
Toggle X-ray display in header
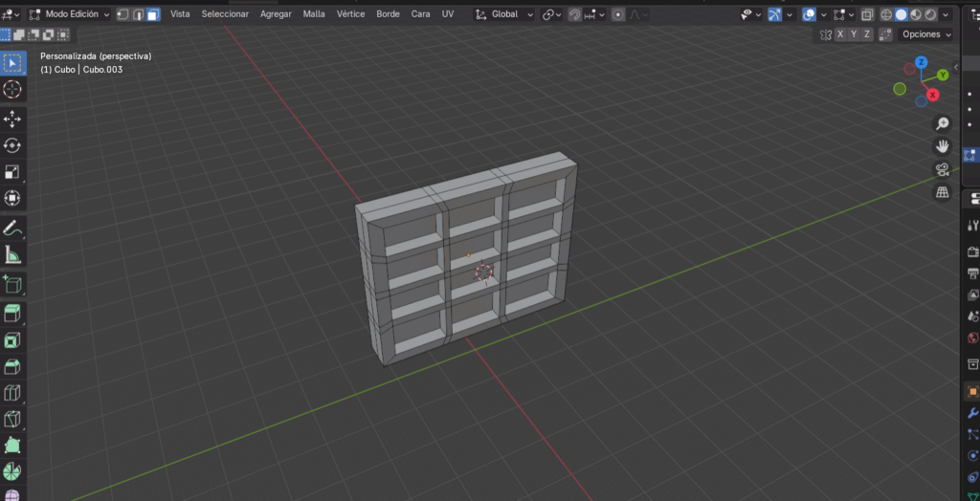[866, 14]
